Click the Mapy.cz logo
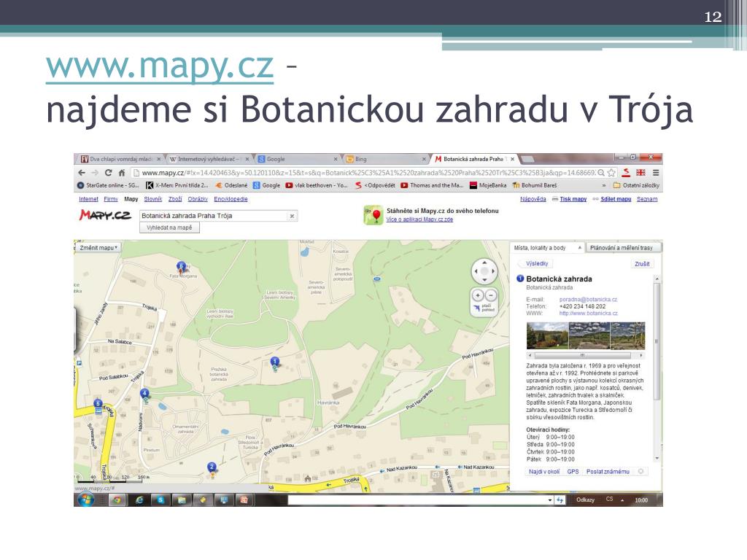 point(105,215)
